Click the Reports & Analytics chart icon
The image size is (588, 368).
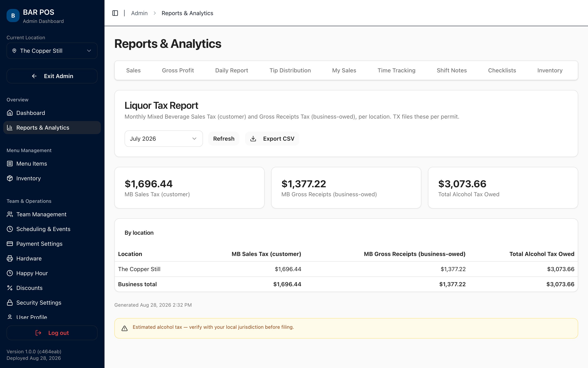pyautogui.click(x=10, y=128)
